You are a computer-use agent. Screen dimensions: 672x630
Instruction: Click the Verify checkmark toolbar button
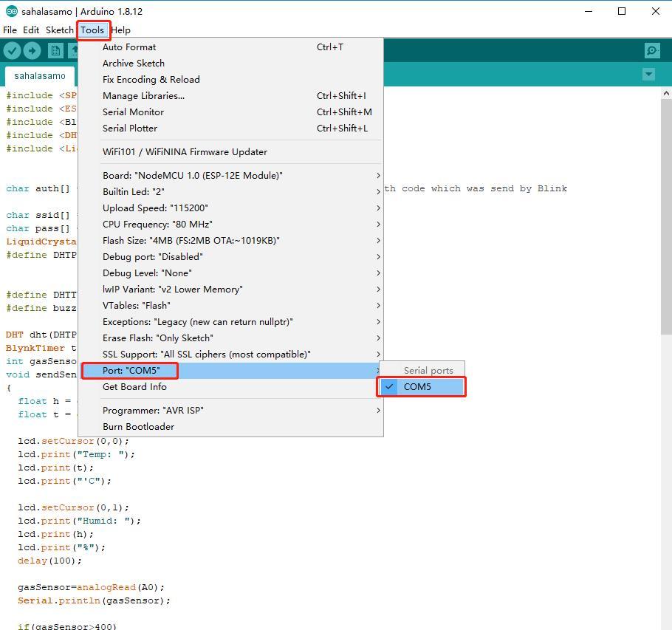pos(12,51)
